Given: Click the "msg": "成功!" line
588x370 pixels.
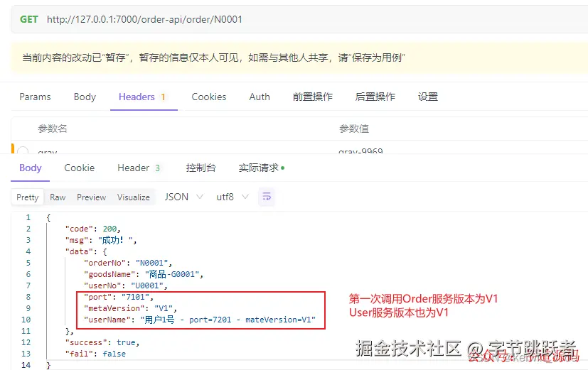Looking at the screenshot, I should (101, 240).
